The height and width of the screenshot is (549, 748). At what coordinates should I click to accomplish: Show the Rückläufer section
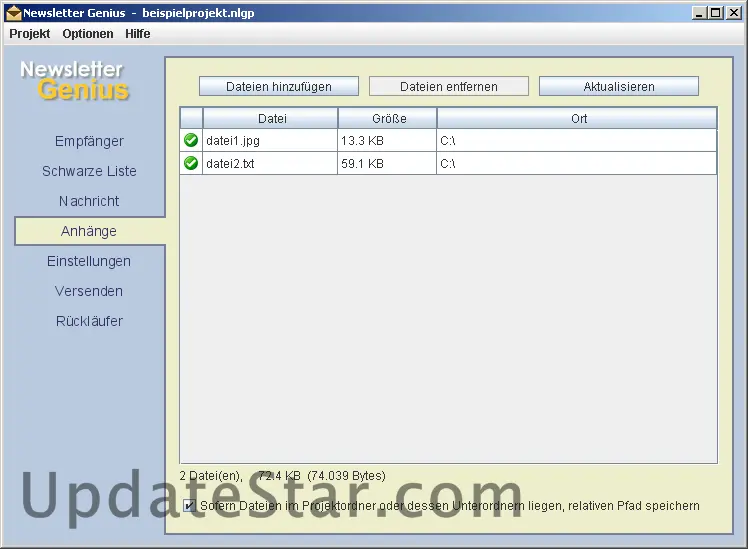(89, 321)
